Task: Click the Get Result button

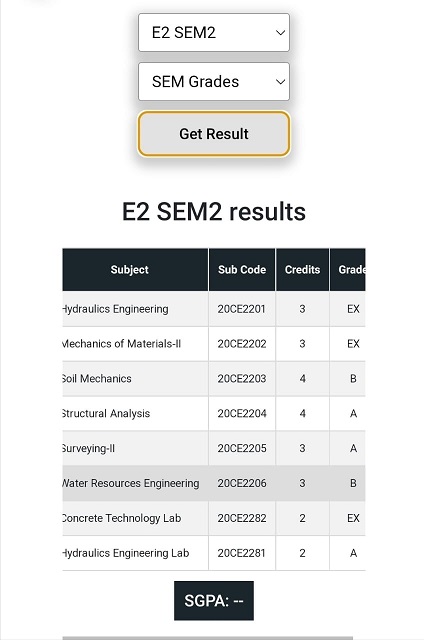Action: (214, 134)
